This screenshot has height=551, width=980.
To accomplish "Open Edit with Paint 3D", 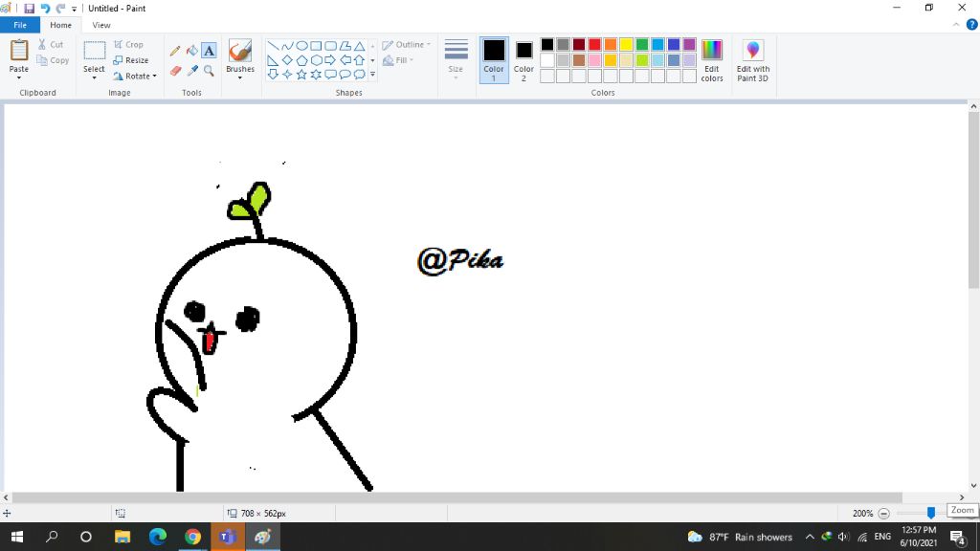I will (752, 60).
